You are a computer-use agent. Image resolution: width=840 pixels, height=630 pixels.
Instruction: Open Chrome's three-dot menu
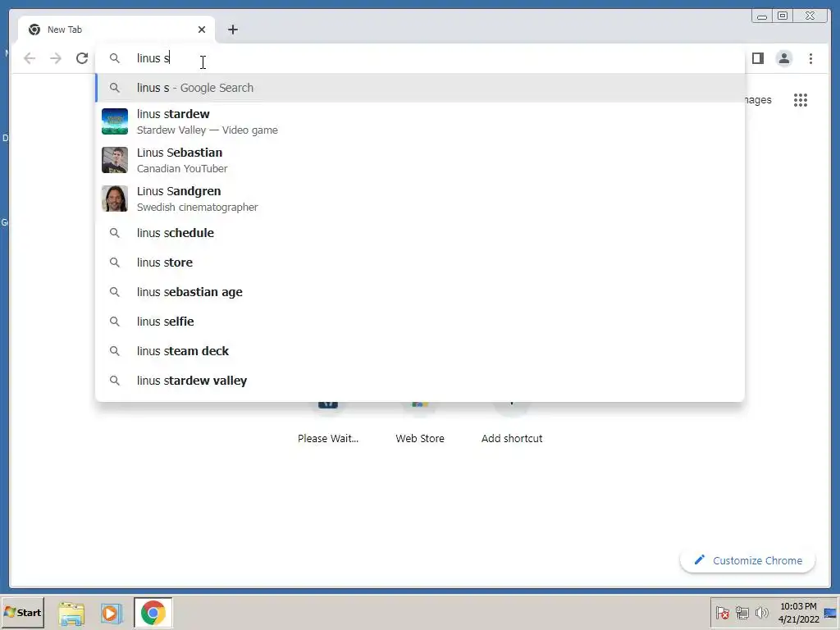(x=810, y=58)
